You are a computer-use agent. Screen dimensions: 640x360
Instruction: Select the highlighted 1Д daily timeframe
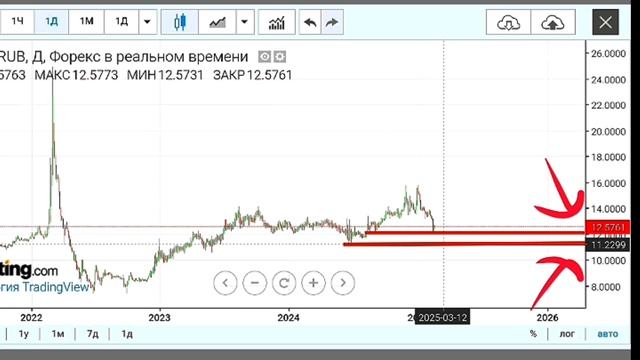click(51, 22)
